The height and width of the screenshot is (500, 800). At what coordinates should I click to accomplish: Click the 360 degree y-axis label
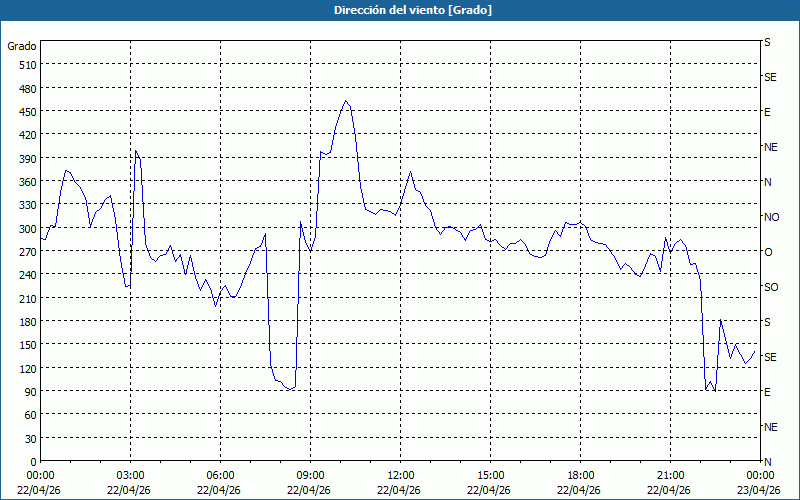point(25,181)
